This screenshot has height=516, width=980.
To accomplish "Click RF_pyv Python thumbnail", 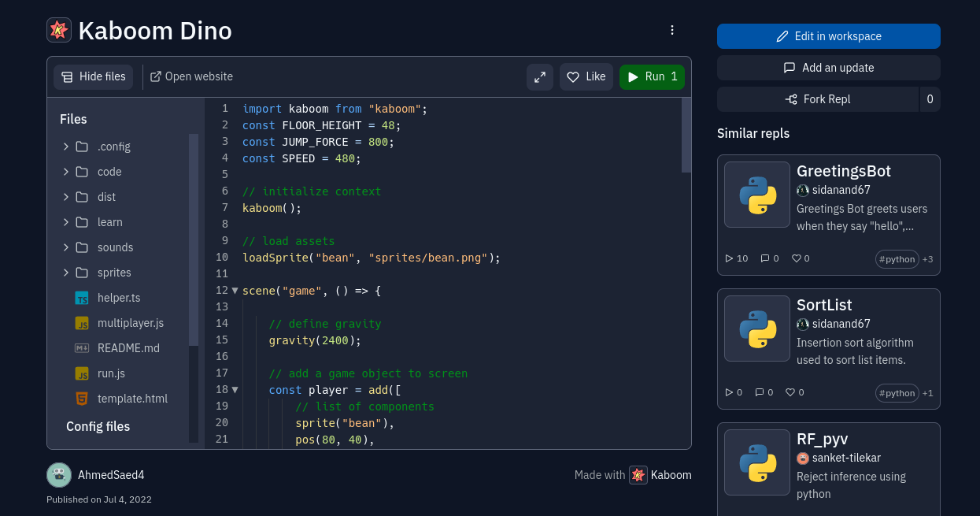I will pos(757,462).
